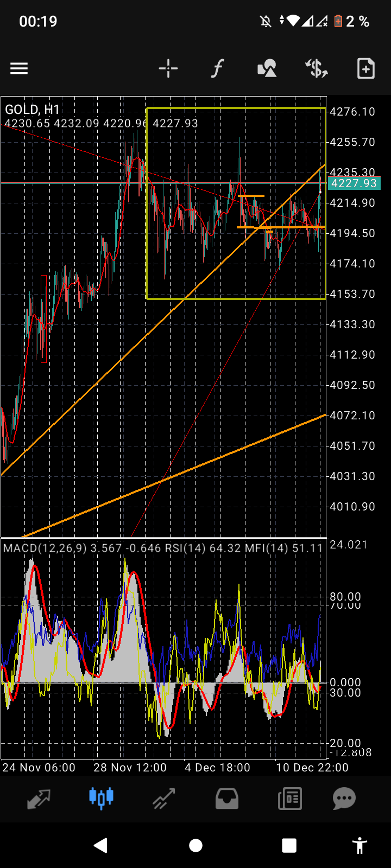Tap the indicator scale value 24.021
This screenshot has width=391, height=868.
[x=349, y=545]
